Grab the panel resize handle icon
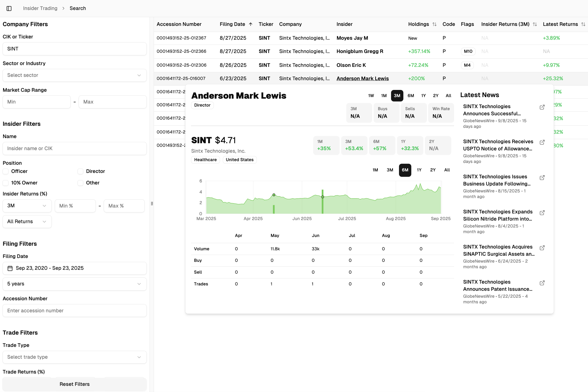 pyautogui.click(x=152, y=204)
